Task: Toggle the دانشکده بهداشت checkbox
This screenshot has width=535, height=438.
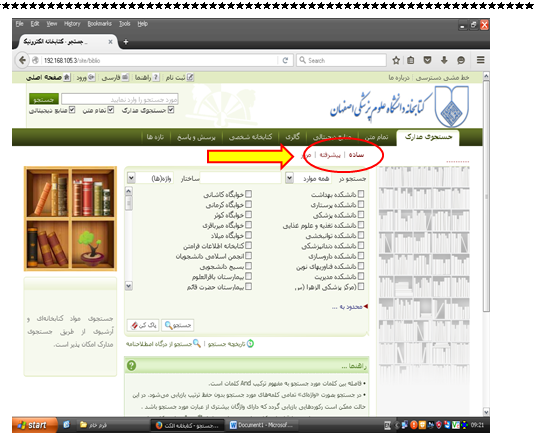Action: coord(361,194)
